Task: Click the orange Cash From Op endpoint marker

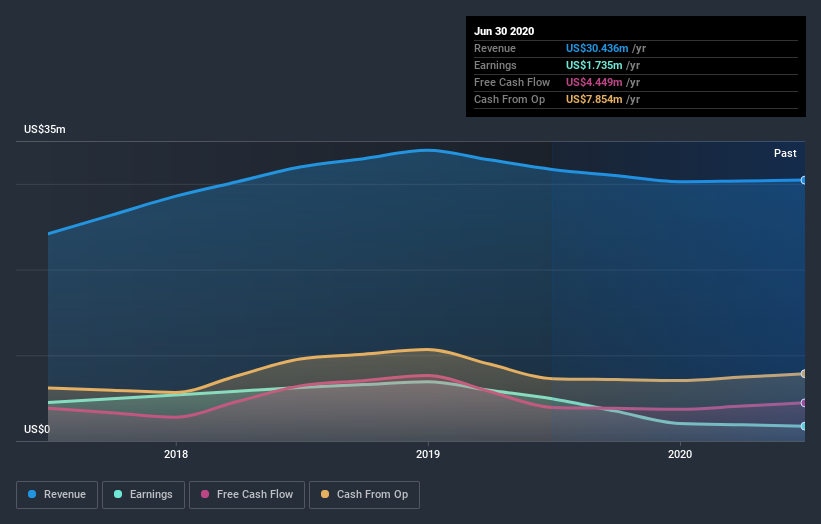Action: [x=804, y=374]
